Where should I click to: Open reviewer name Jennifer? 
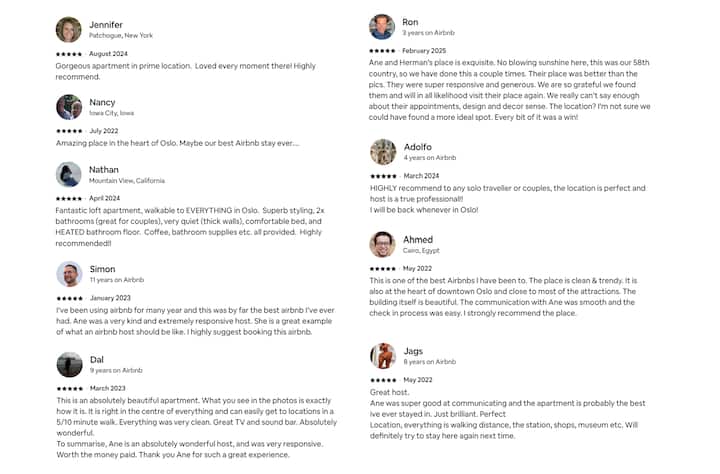[x=106, y=24]
